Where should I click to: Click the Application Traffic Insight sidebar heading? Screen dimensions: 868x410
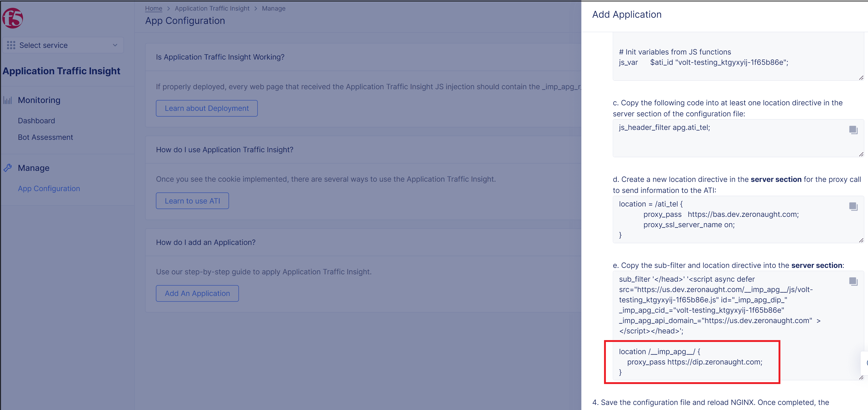point(61,71)
